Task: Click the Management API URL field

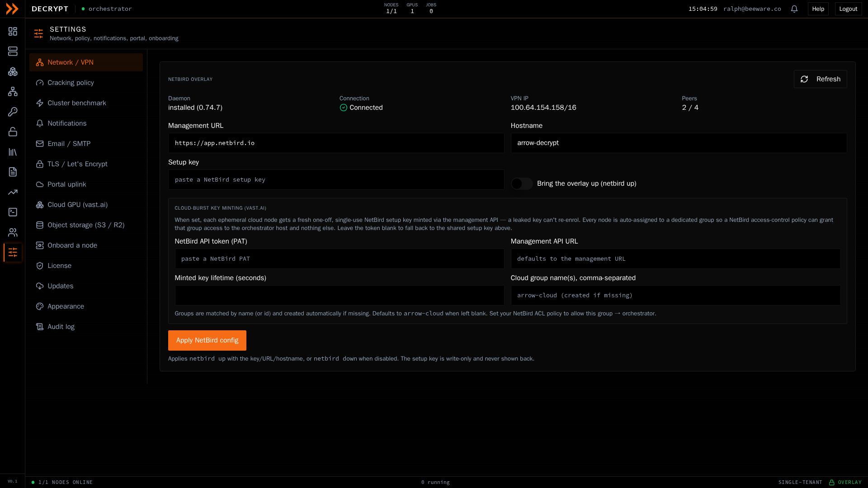Action: coord(675,258)
